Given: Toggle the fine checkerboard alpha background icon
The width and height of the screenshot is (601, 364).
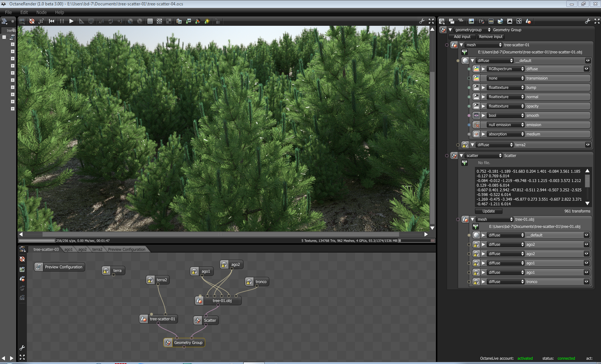Looking at the screenshot, I should [x=150, y=21].
